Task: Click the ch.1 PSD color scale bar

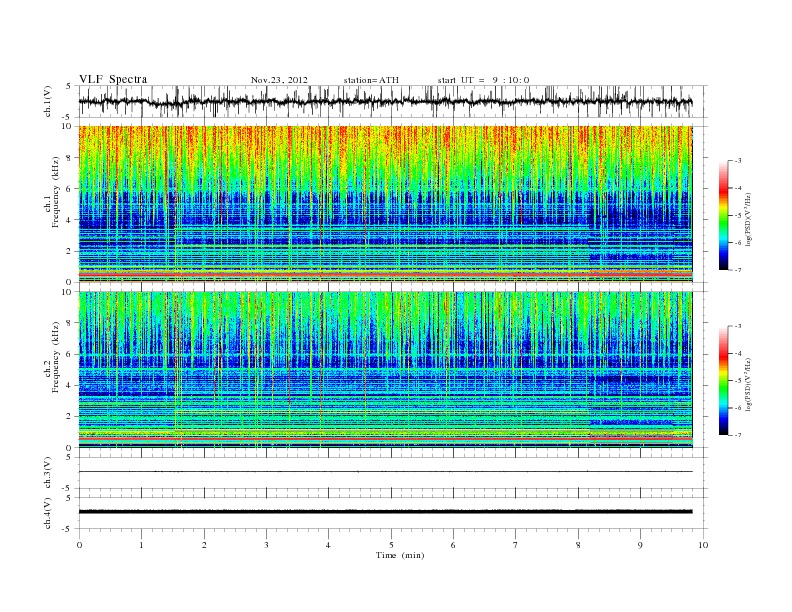Action: (723, 216)
